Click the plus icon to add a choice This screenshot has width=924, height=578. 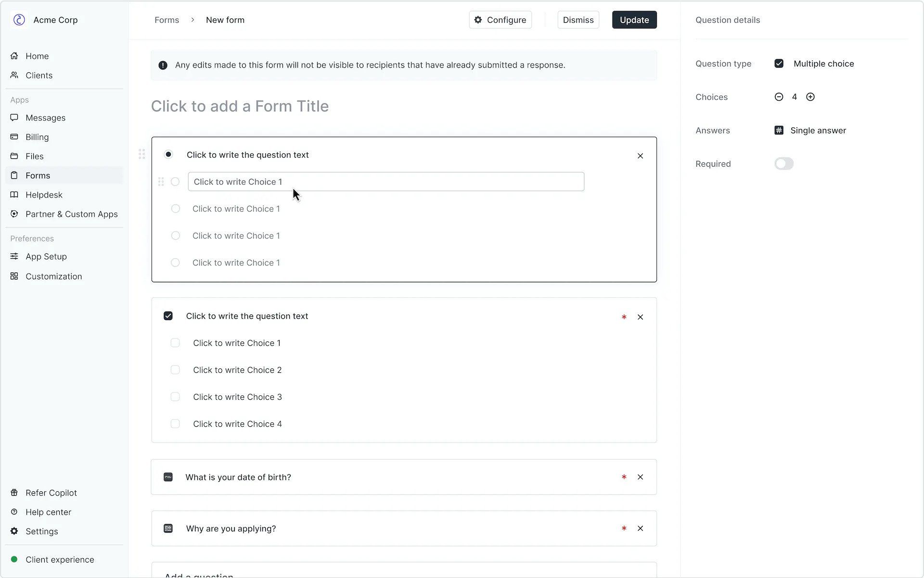[810, 96]
